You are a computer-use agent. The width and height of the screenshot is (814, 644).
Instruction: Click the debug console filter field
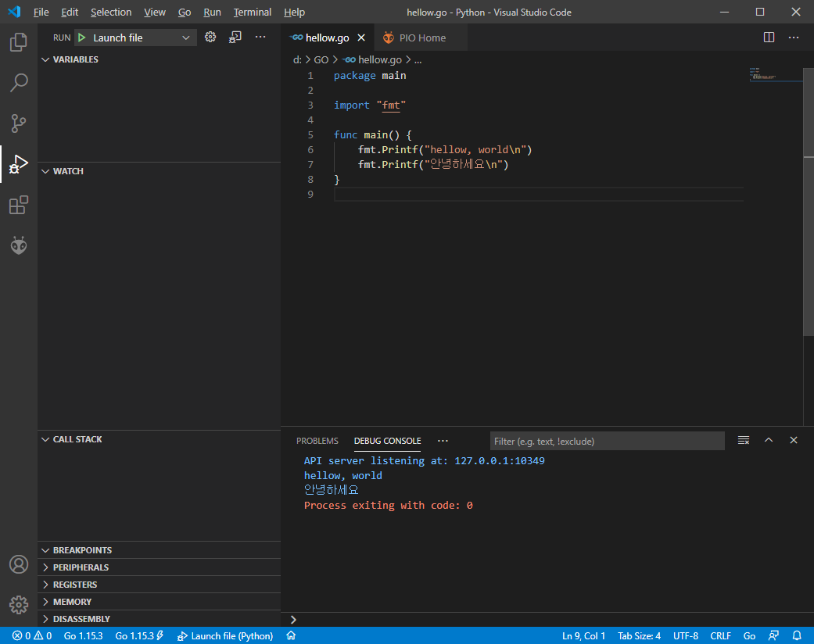607,441
